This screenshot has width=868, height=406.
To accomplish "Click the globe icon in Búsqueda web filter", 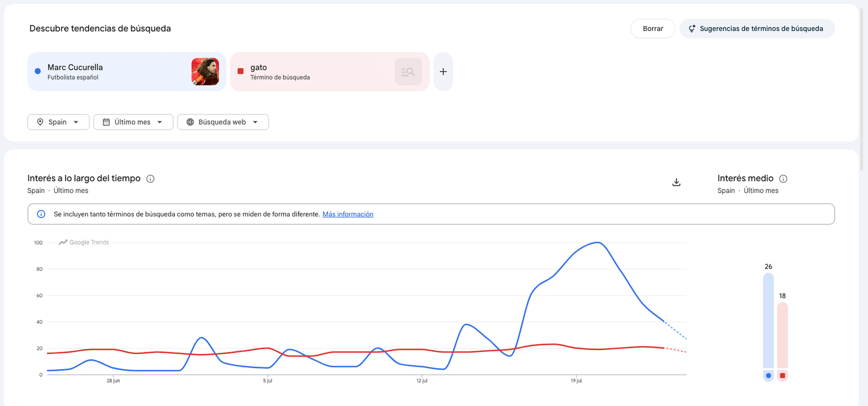I will (x=190, y=122).
